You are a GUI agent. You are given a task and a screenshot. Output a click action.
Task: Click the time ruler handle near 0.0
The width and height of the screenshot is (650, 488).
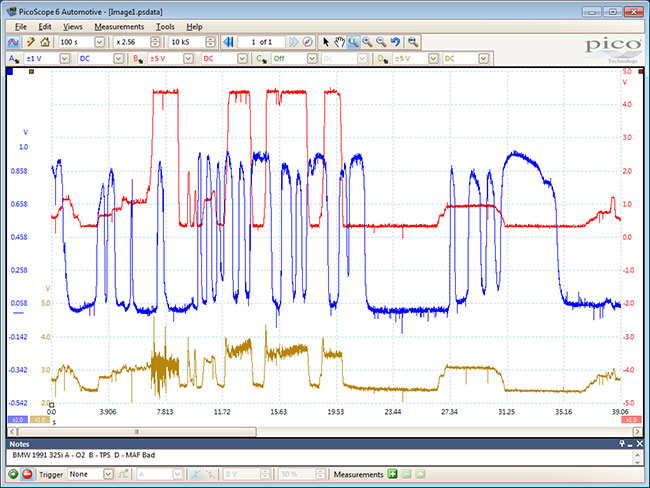[x=51, y=405]
